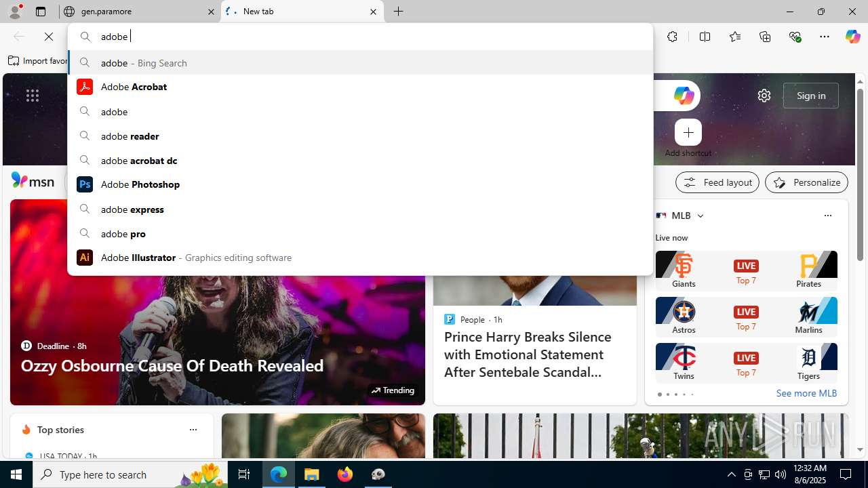
Task: Open Ozzy Osbourne cause of death story
Action: point(172,365)
